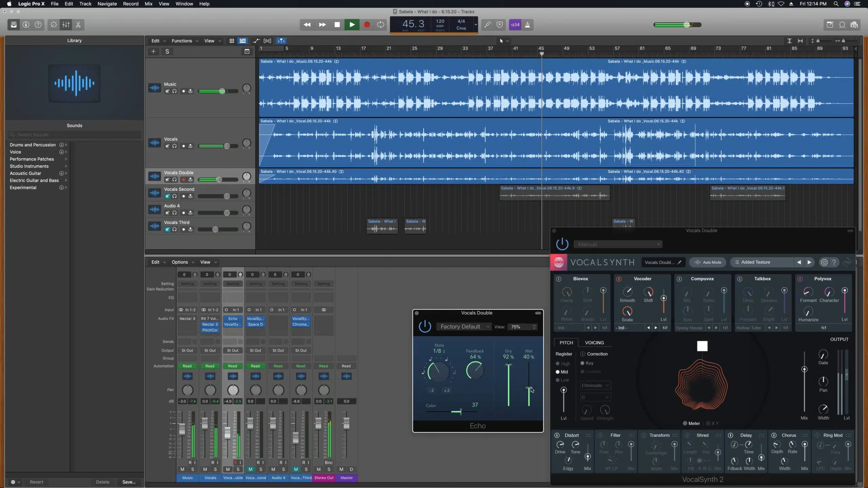
Task: Open Quick Help question icon
Action: (x=38, y=25)
